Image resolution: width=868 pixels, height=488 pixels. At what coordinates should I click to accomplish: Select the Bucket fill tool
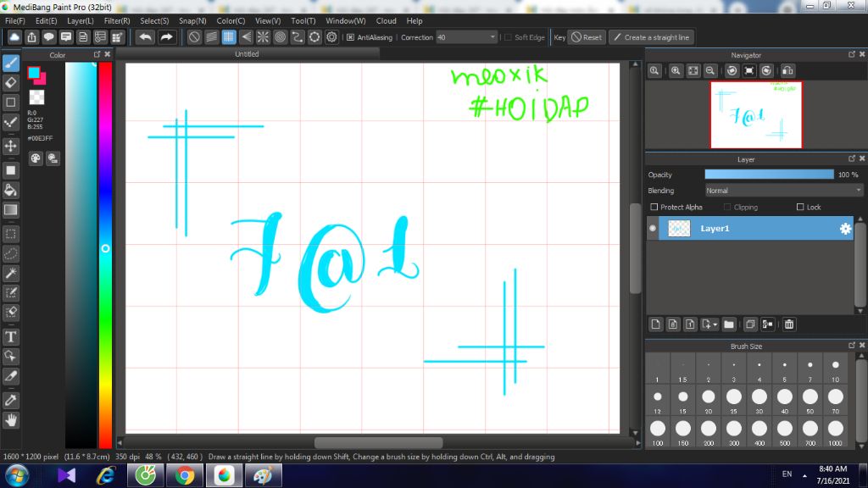pos(10,191)
